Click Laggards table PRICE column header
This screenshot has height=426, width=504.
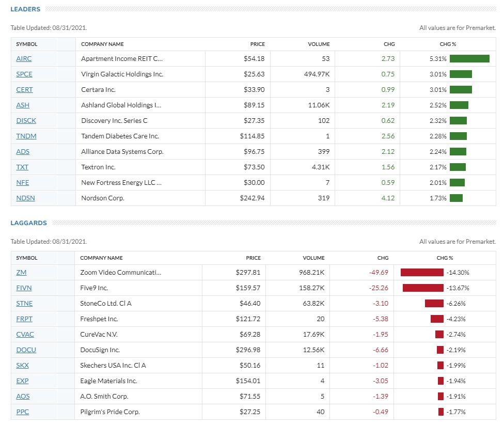coord(253,258)
